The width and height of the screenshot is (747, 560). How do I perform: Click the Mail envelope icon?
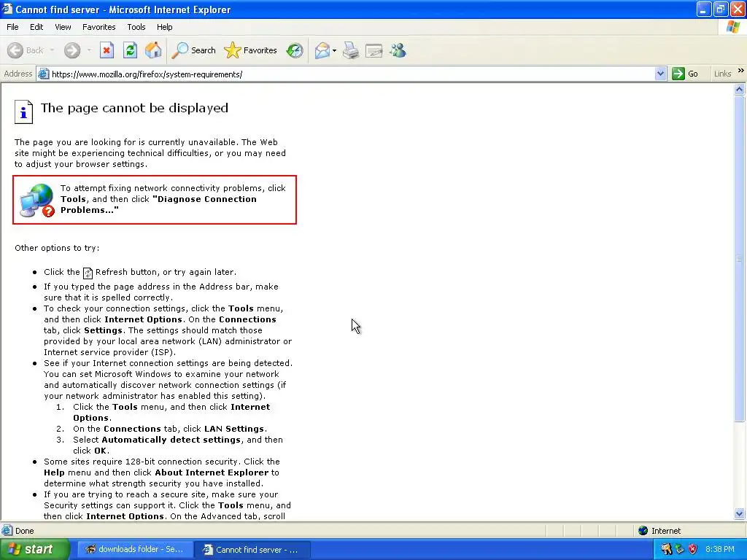click(322, 50)
